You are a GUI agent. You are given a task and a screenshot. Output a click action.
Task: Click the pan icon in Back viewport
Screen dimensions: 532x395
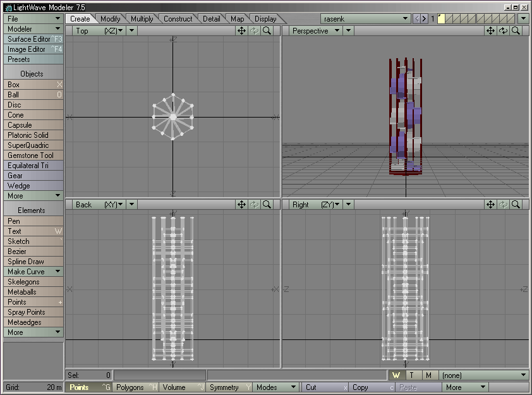pyautogui.click(x=241, y=204)
